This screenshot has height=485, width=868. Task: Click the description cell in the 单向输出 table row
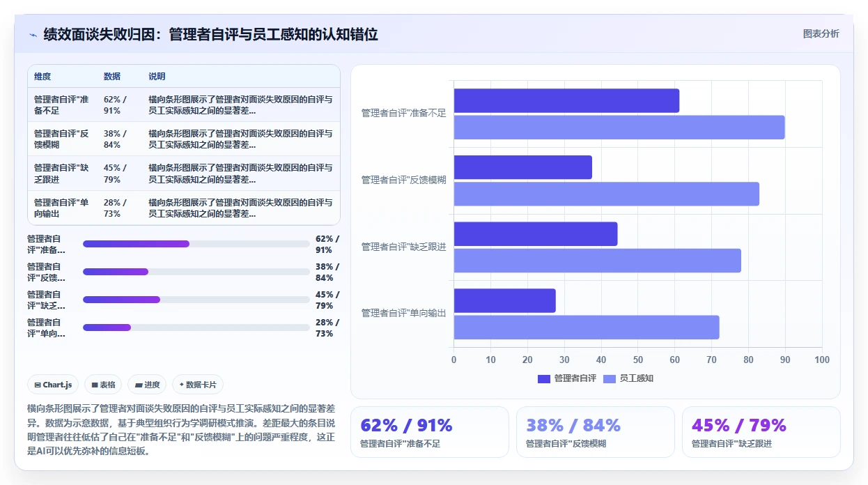(240, 208)
